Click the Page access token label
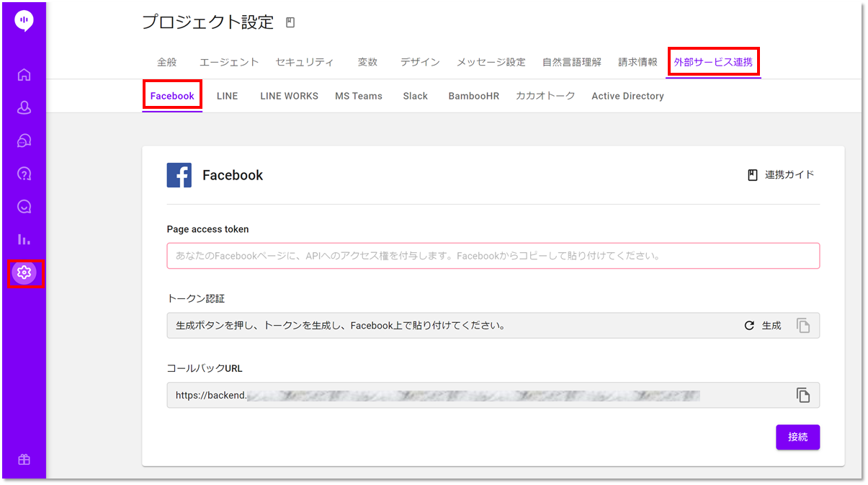This screenshot has height=485, width=868. click(x=207, y=229)
